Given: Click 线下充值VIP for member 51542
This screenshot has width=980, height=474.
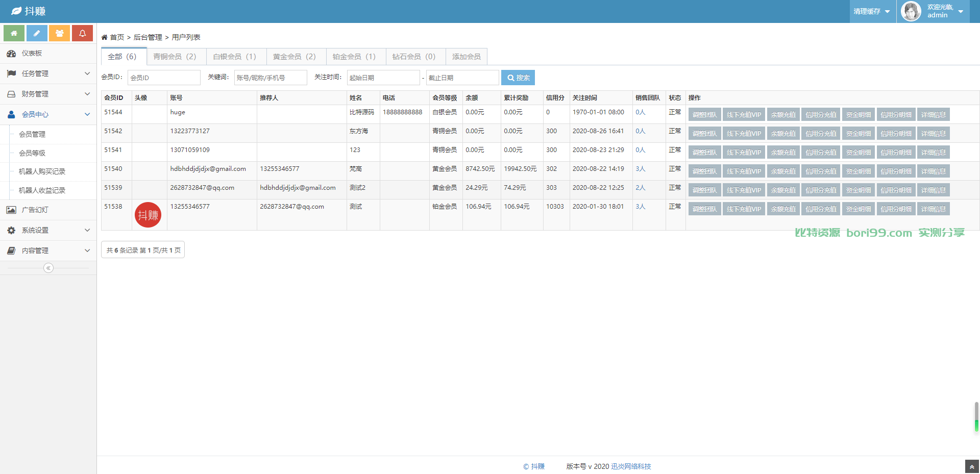Looking at the screenshot, I should [x=744, y=134].
